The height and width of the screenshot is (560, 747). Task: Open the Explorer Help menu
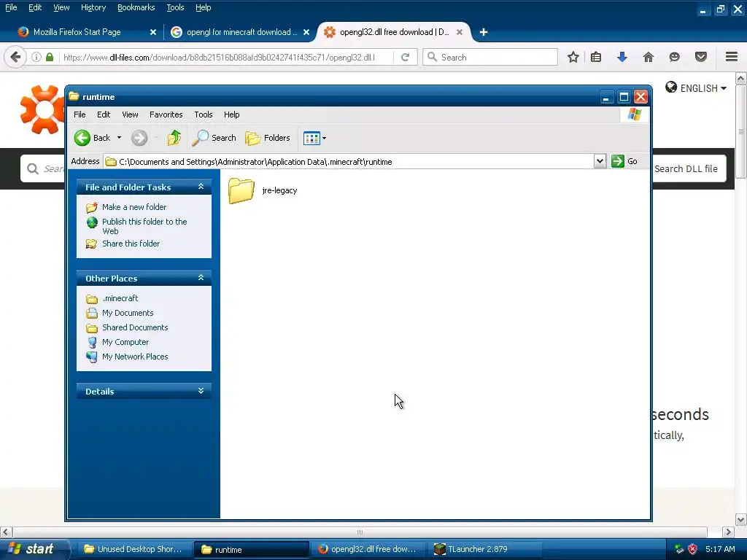point(231,114)
